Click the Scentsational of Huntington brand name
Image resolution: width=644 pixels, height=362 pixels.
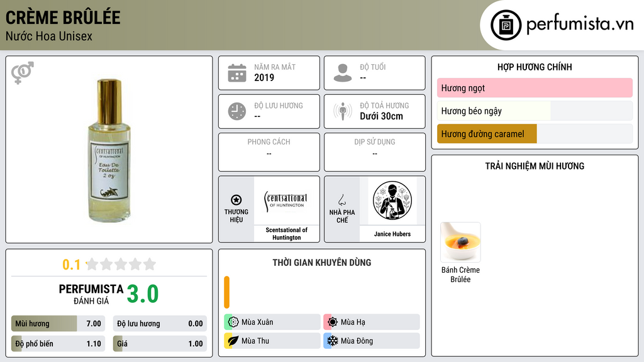[x=287, y=234]
